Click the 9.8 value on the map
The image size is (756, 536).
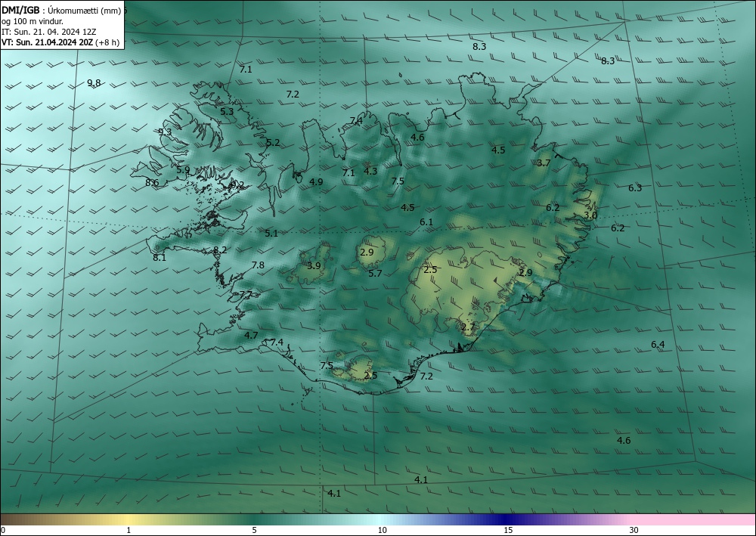[x=94, y=83]
